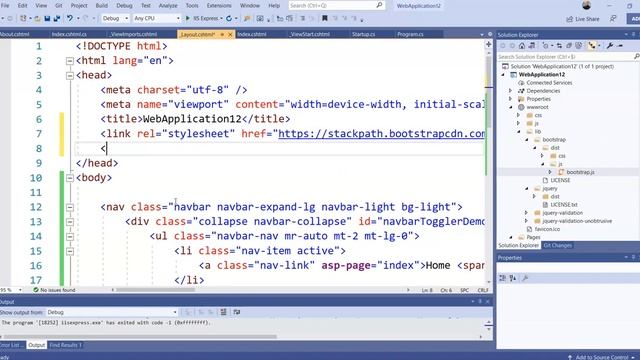
Task: Click magnifier icon in Solution Explorer search box
Action: (x=636, y=56)
